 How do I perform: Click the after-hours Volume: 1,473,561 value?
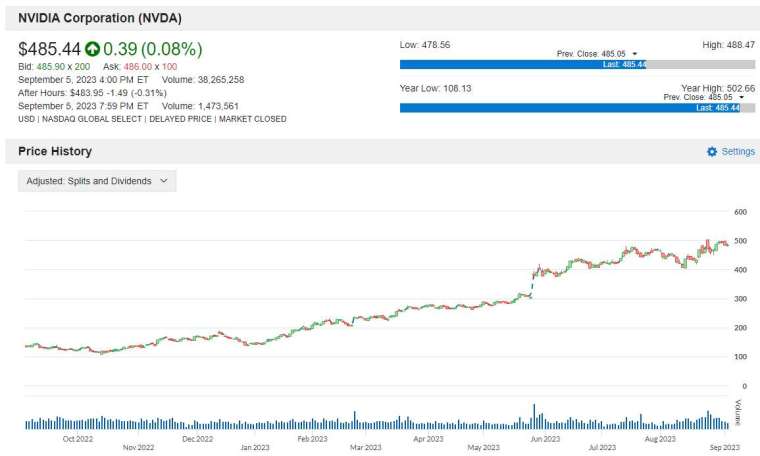tap(200, 106)
